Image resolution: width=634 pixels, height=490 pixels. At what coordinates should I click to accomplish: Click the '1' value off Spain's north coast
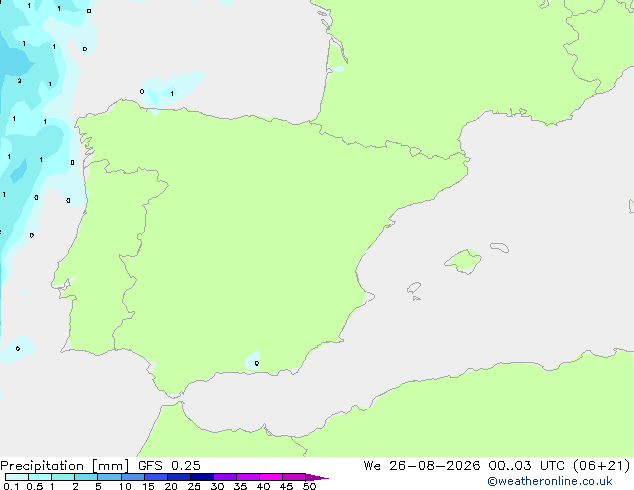click(x=172, y=94)
